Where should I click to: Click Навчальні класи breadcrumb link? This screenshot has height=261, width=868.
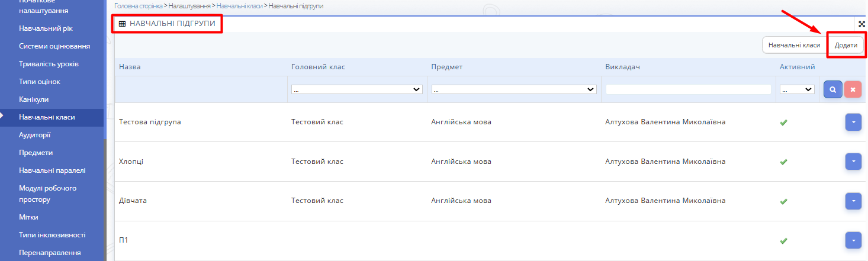(x=240, y=5)
